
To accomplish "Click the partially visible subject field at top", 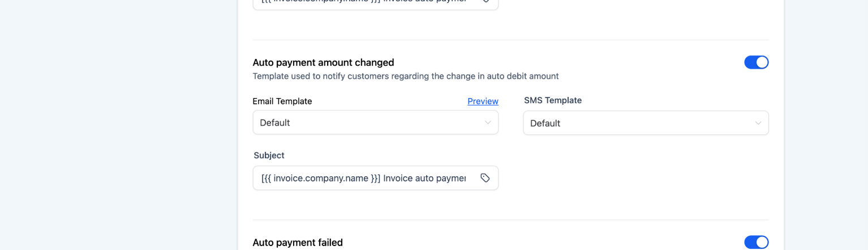I will pyautogui.click(x=362, y=2).
